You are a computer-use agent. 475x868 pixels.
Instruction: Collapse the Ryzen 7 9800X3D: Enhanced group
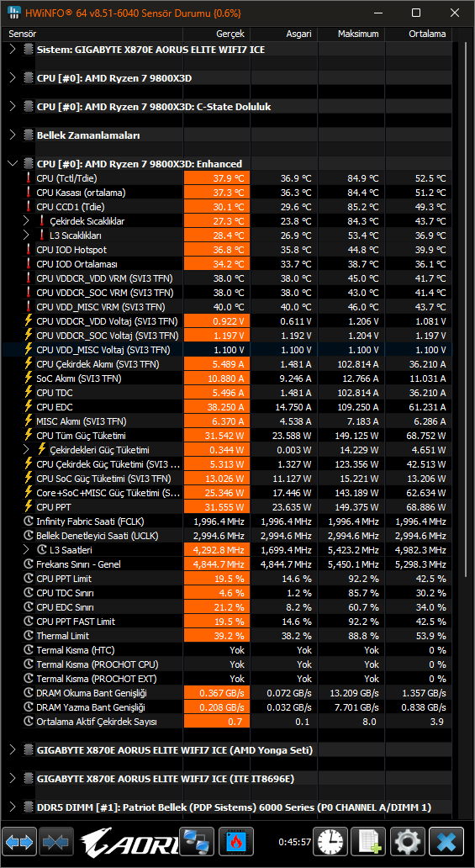[x=13, y=164]
